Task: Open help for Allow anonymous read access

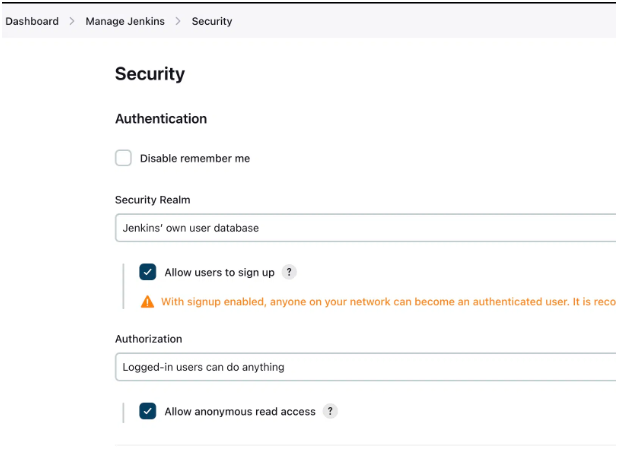Action: click(331, 411)
